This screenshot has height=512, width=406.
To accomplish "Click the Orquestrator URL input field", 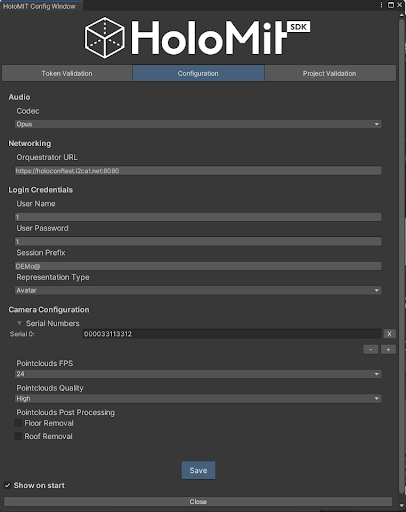I will tap(198, 171).
